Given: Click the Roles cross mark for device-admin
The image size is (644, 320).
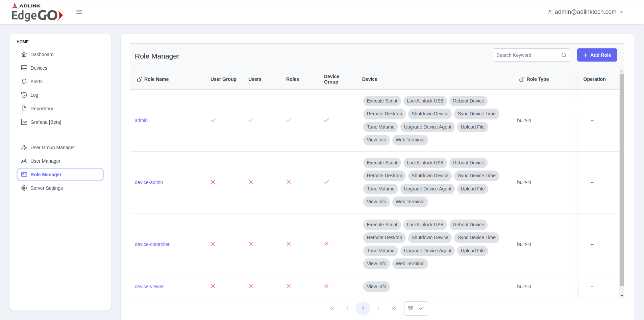Looking at the screenshot, I should tap(289, 182).
